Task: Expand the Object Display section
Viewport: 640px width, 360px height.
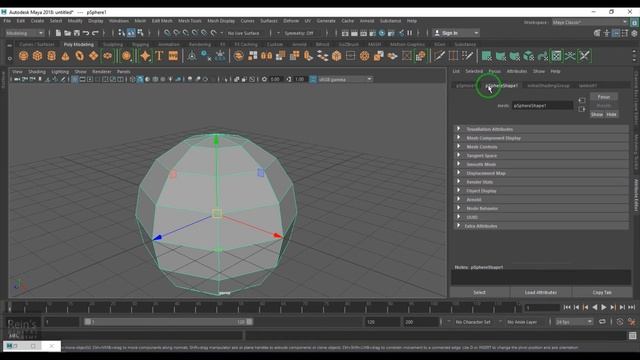Action: click(541, 191)
